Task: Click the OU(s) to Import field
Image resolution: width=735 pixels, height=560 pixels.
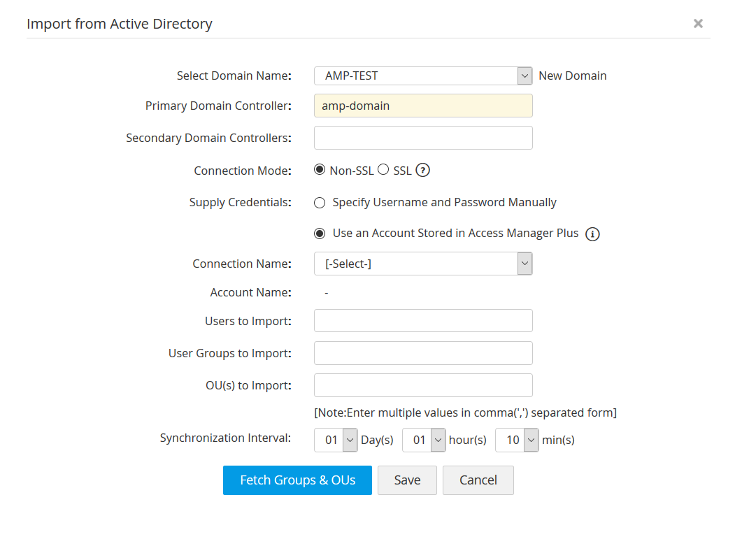Action: pos(423,385)
